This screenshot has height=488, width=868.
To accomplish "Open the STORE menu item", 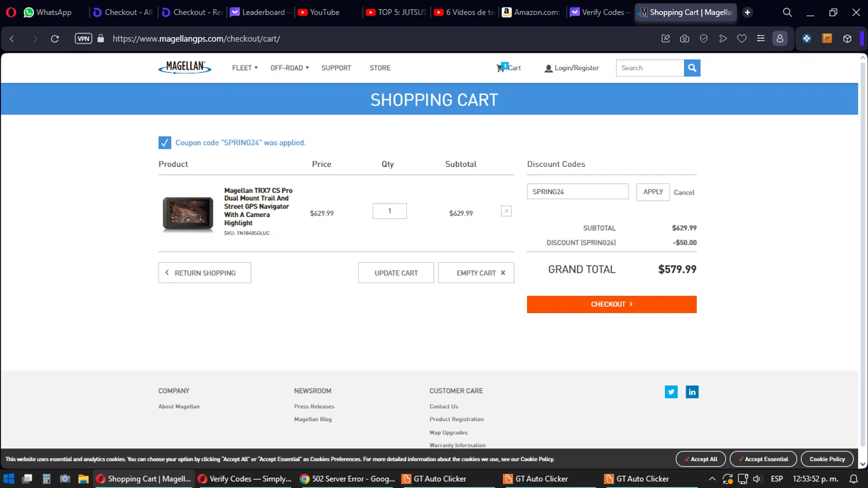I will [x=380, y=68].
